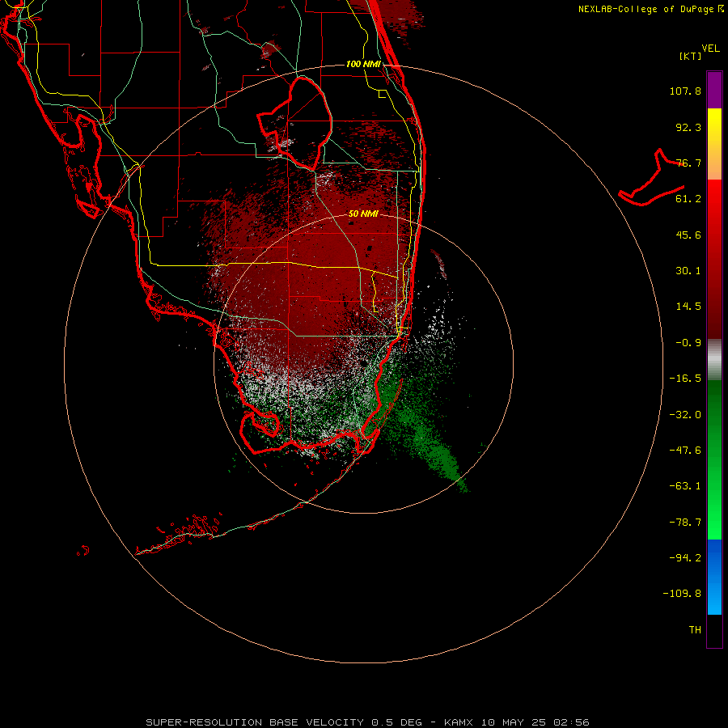Click the Bahamas island outline at right
This screenshot has width=728, height=728.
click(x=651, y=178)
